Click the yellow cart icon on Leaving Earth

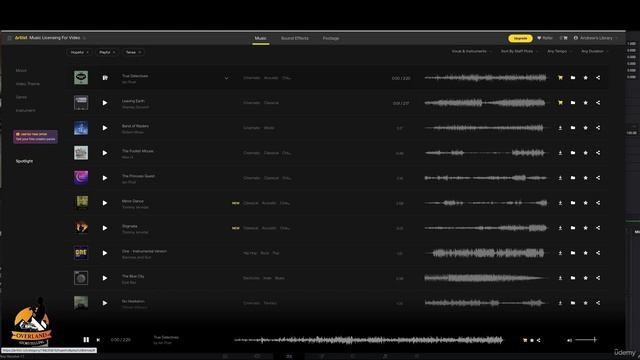(x=560, y=103)
